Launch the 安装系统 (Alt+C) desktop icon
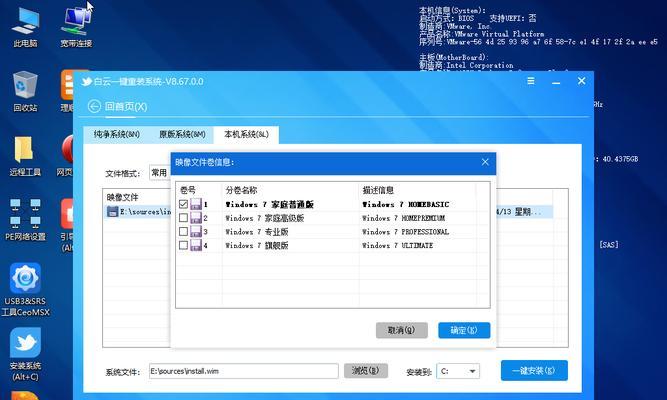Image resolution: width=667 pixels, height=400 pixels. point(26,354)
